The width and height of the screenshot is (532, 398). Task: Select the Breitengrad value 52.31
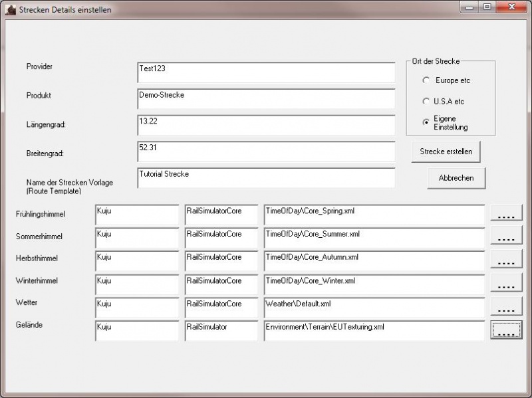tap(266, 151)
